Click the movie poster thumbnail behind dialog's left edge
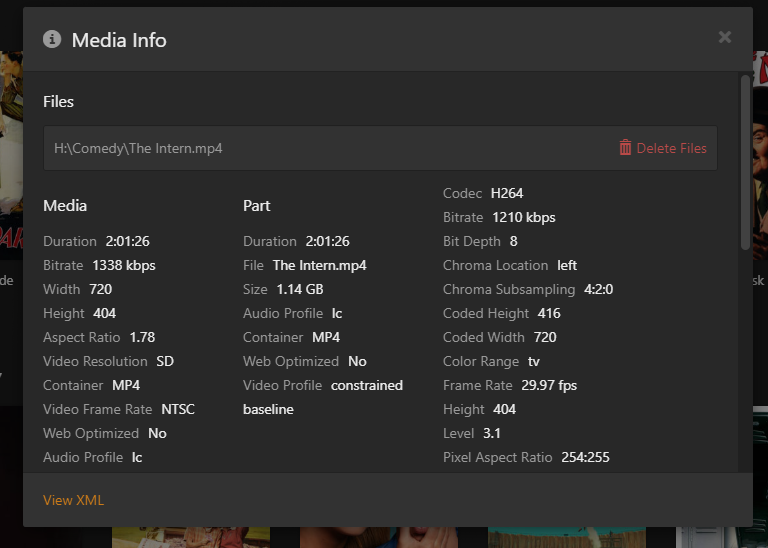The width and height of the screenshot is (768, 548). tap(10, 150)
